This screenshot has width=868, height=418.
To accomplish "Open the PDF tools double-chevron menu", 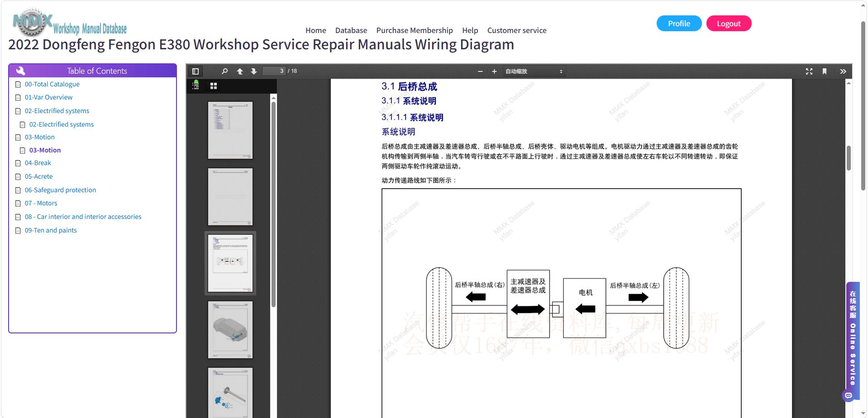I will click(843, 71).
